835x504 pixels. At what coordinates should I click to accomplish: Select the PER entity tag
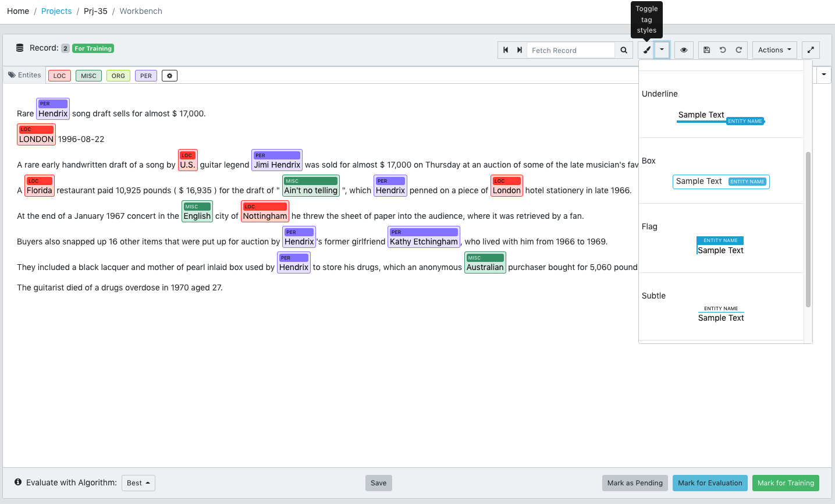(145, 76)
